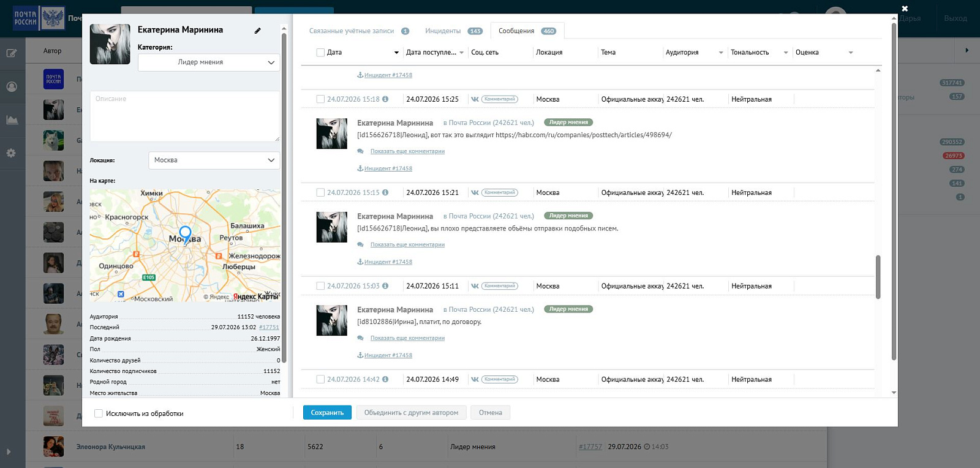This screenshot has height=468, width=980.
Task: Click the info icon next to 24.07.2026 15:18
Action: point(385,99)
